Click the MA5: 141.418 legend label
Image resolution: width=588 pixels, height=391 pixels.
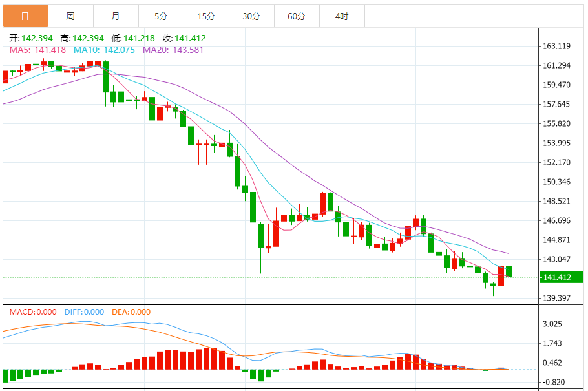[37, 50]
